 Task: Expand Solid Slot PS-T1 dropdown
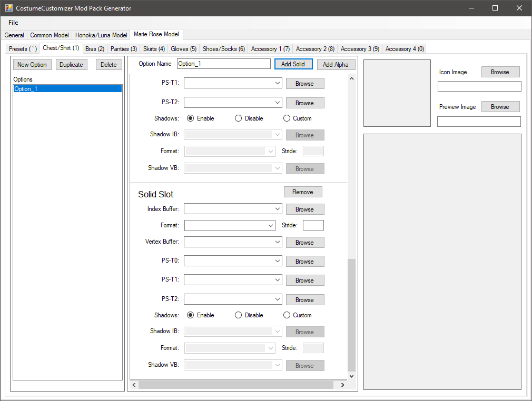coord(277,279)
